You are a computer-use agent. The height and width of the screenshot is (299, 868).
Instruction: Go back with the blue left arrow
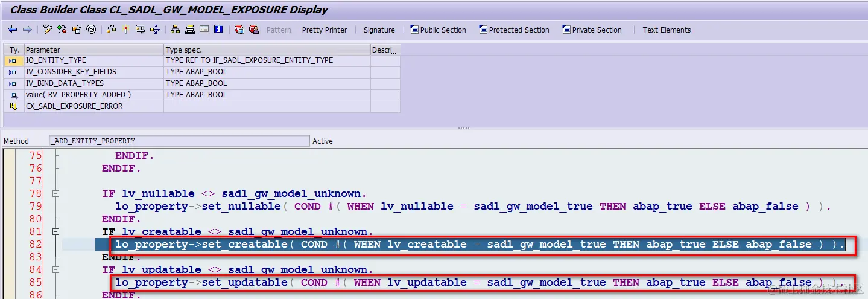pos(13,30)
